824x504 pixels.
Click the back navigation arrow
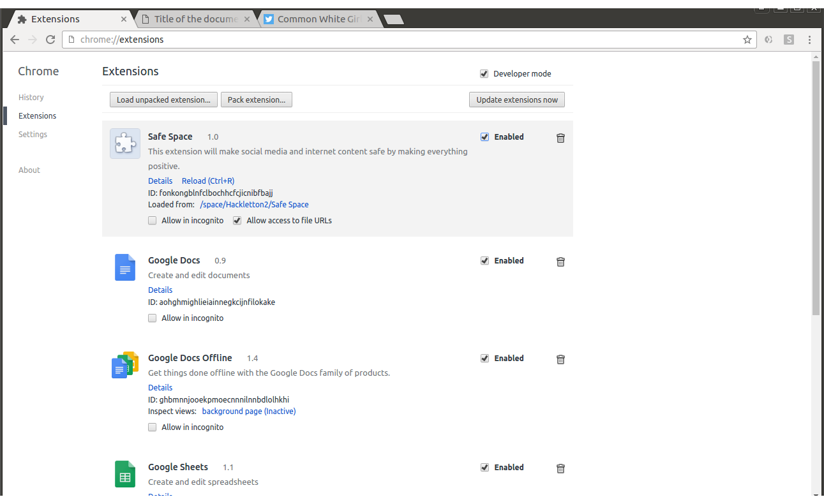[x=15, y=40]
